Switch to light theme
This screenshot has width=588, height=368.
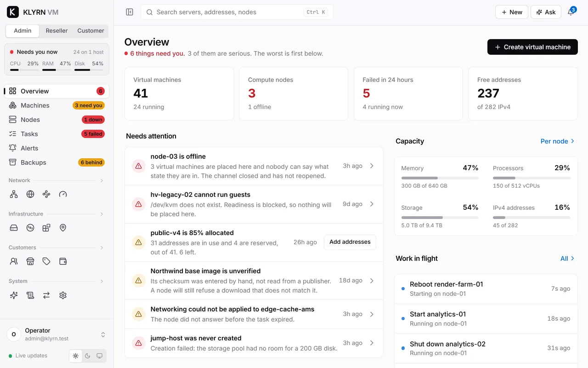click(76, 356)
